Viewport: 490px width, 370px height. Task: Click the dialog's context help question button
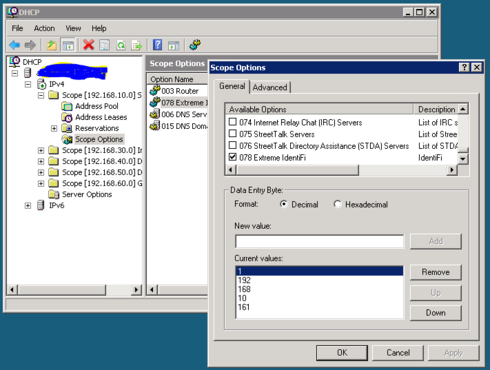click(x=464, y=67)
